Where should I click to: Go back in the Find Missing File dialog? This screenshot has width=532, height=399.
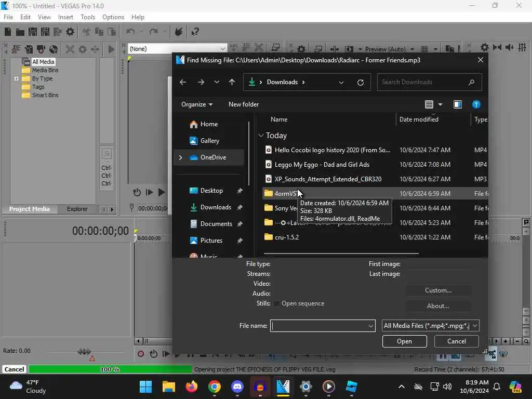pyautogui.click(x=183, y=82)
